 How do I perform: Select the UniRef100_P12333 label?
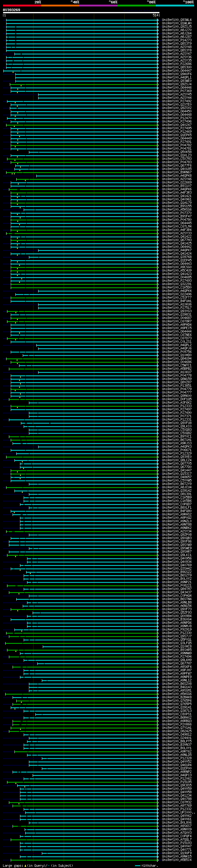(177, 406)
